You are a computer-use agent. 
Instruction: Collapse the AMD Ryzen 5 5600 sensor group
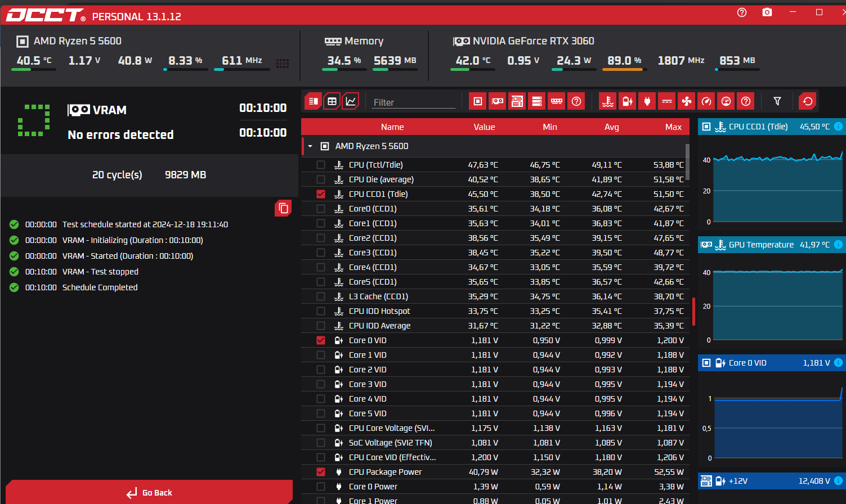coord(310,146)
